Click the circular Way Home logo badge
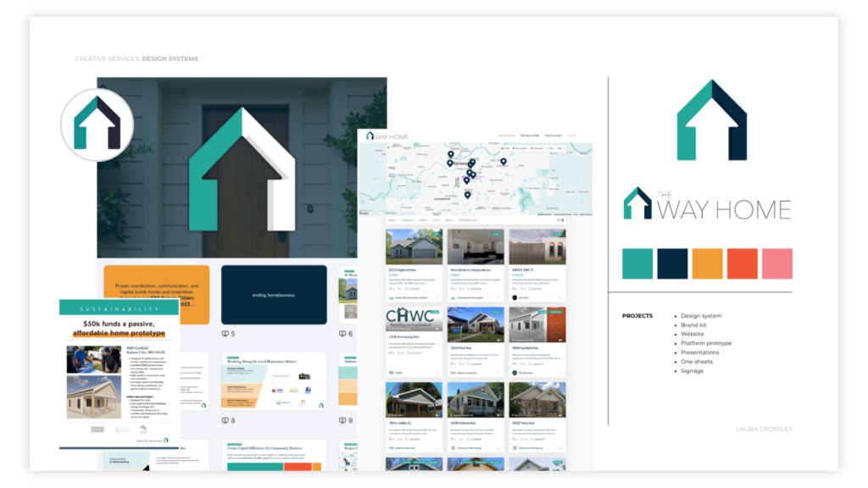The image size is (868, 488). click(97, 125)
